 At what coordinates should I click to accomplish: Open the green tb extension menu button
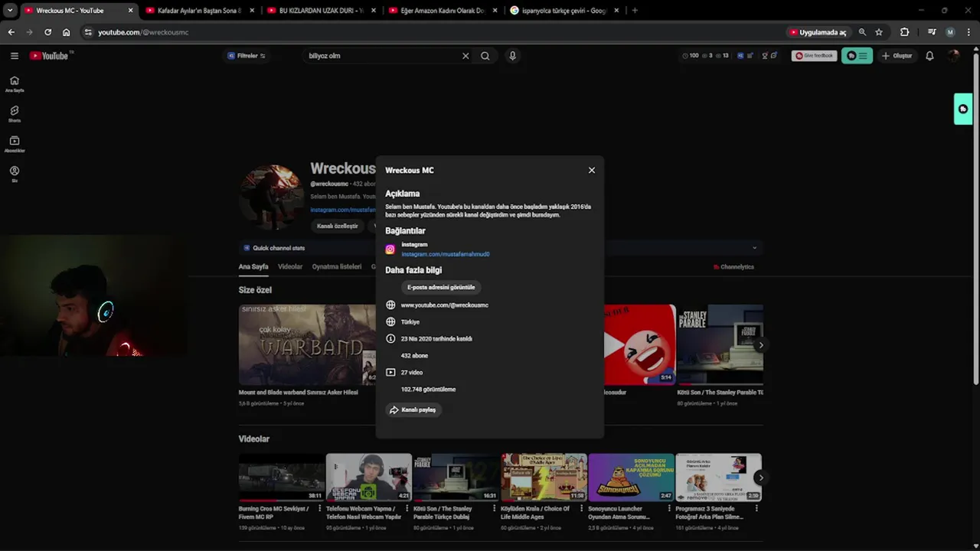click(857, 56)
